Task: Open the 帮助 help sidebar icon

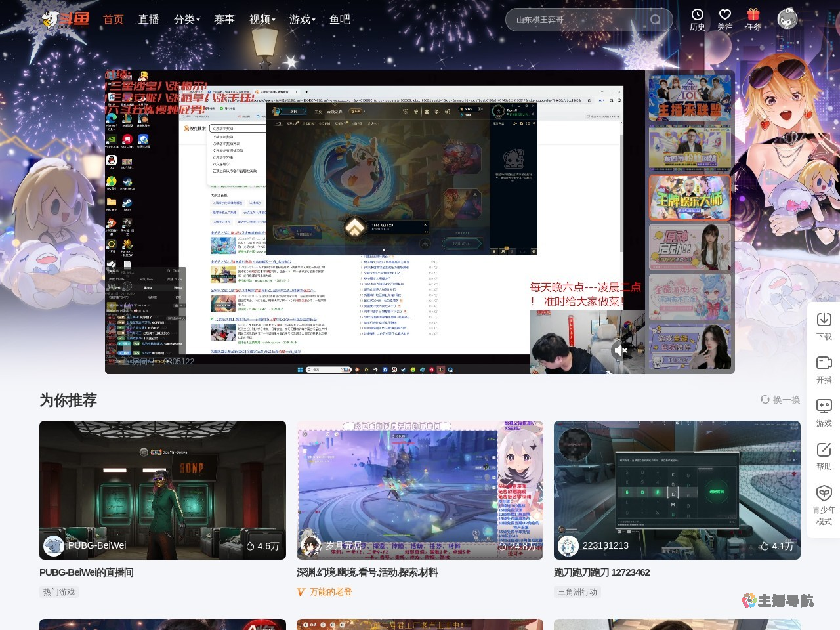Action: pos(824,450)
